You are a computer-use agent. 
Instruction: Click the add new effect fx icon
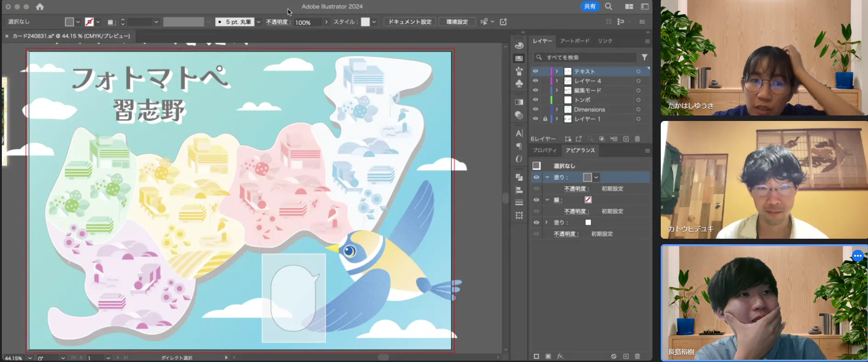click(560, 356)
